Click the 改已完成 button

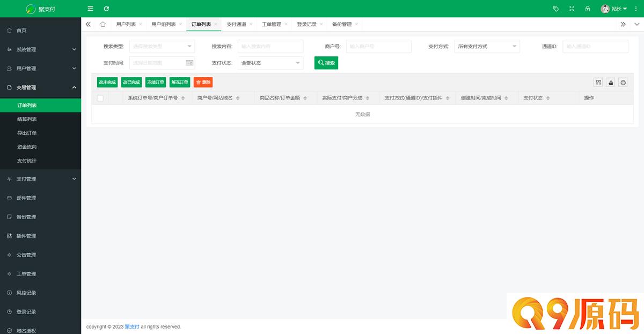131,82
